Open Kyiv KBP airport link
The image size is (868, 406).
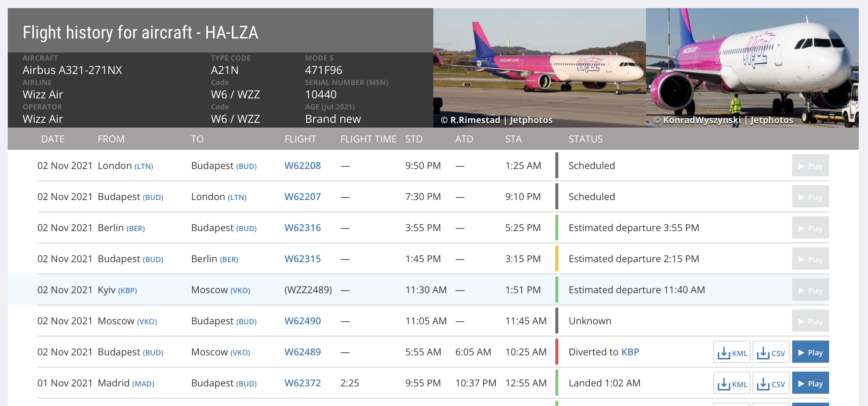(x=127, y=291)
